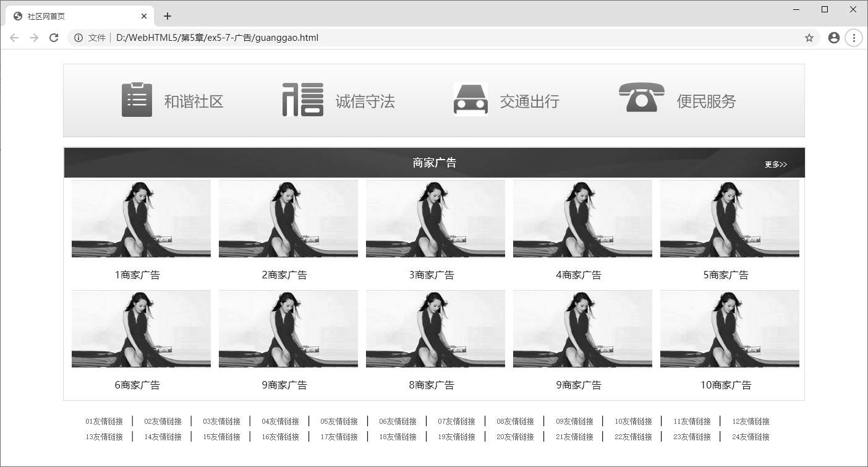The height and width of the screenshot is (467, 868).
Task: Click the 诚信守法 icon
Action: pyautogui.click(x=302, y=99)
